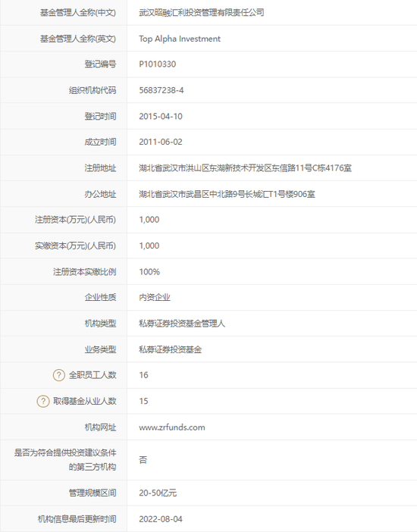Click the 机构网址 label
Viewport: 417px width, 532px height.
[x=100, y=427]
